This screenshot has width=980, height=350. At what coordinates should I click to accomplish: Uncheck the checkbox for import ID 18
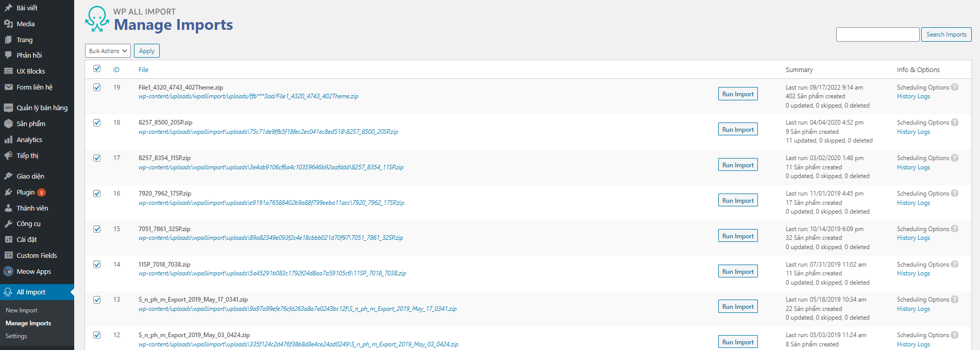pyautogui.click(x=97, y=122)
